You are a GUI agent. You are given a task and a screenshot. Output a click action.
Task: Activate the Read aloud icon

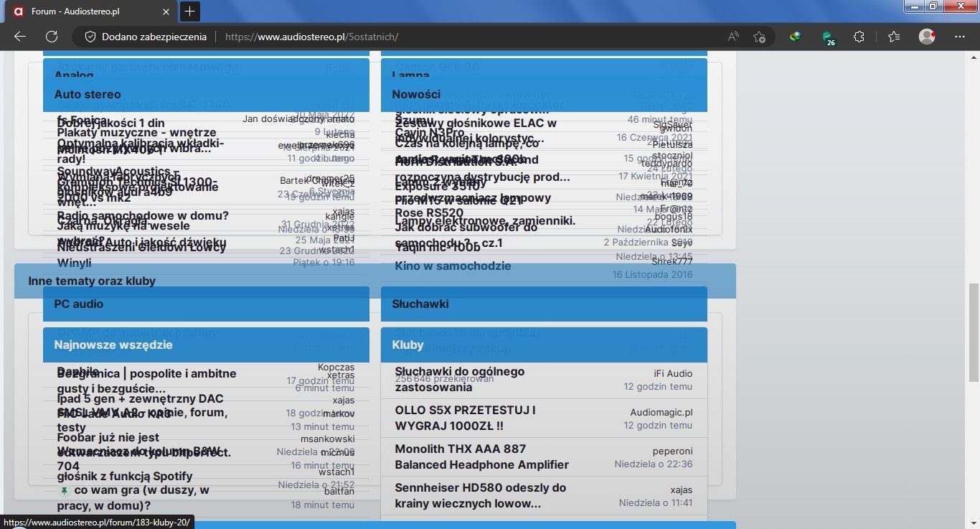click(x=733, y=37)
